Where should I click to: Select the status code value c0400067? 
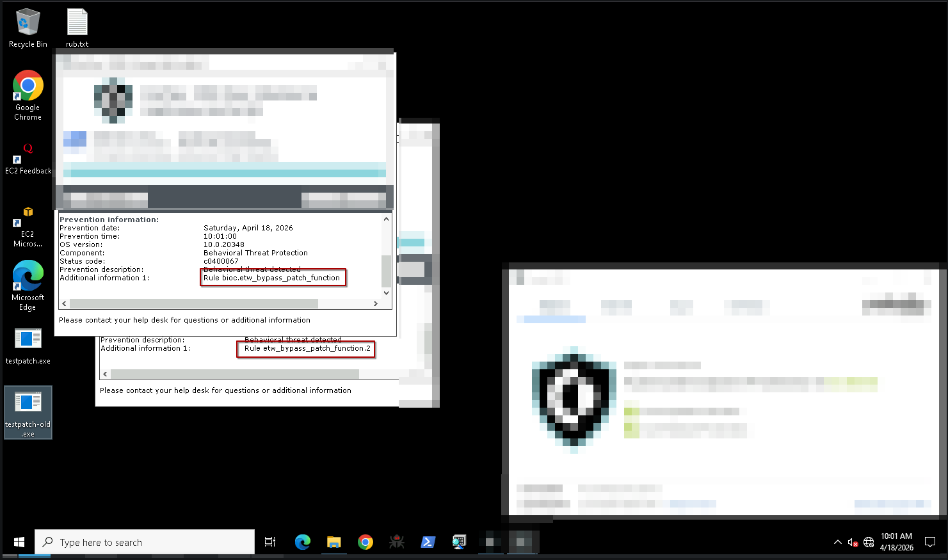(x=221, y=261)
